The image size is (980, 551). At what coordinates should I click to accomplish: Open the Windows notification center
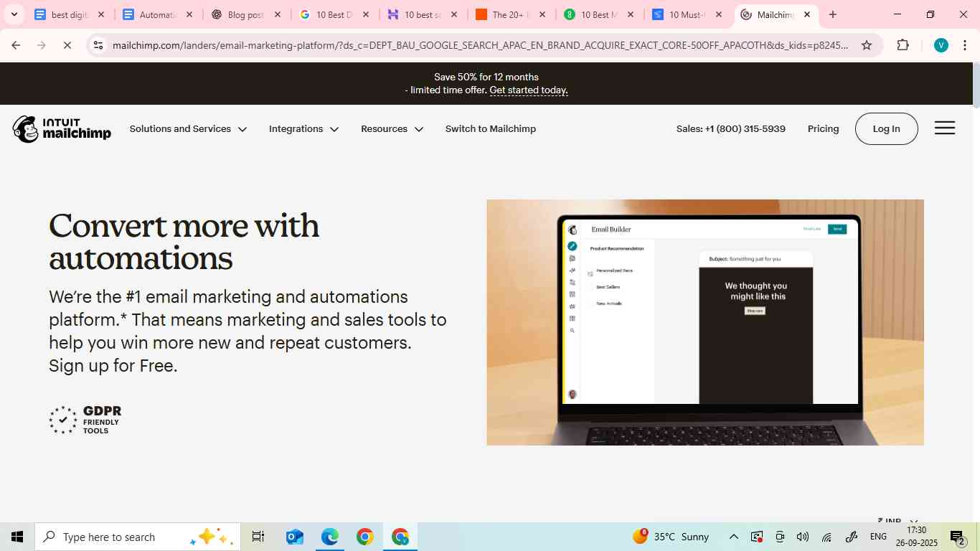pos(956,536)
